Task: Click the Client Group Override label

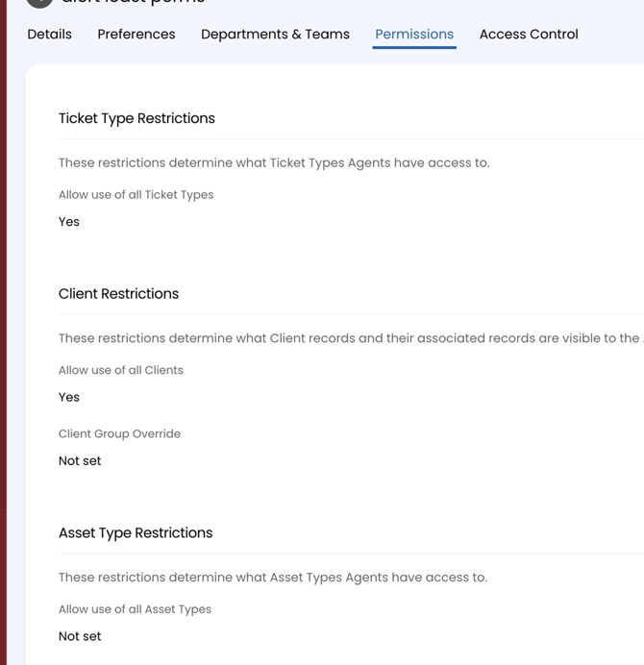Action: click(119, 433)
